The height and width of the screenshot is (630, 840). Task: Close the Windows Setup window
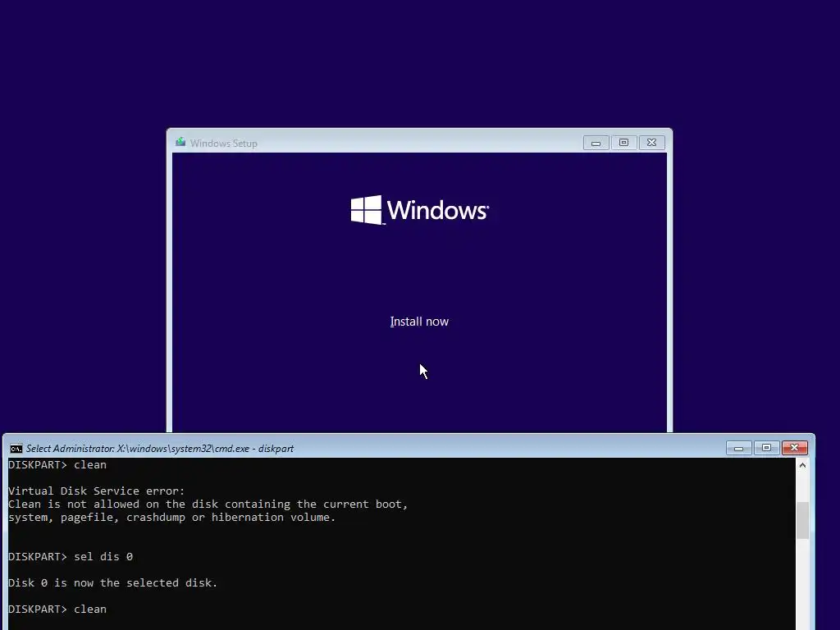click(651, 143)
